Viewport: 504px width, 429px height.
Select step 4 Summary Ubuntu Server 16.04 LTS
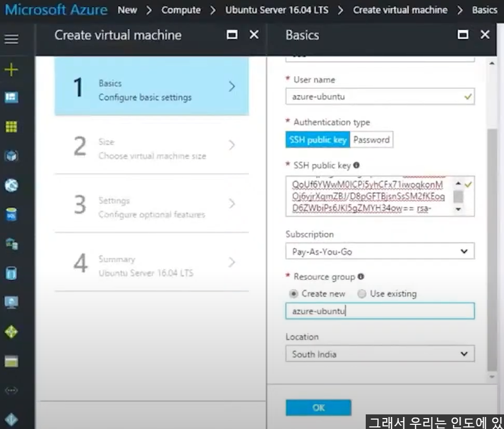pyautogui.click(x=151, y=262)
